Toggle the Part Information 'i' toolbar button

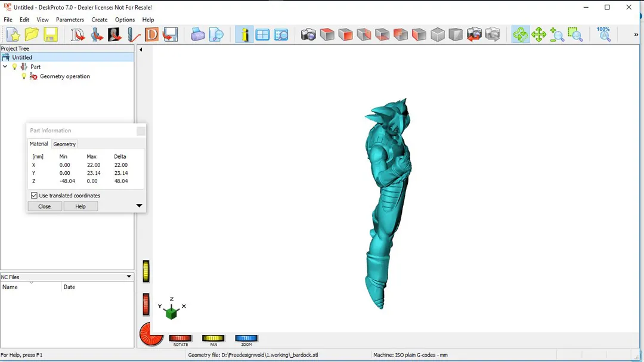click(x=244, y=35)
